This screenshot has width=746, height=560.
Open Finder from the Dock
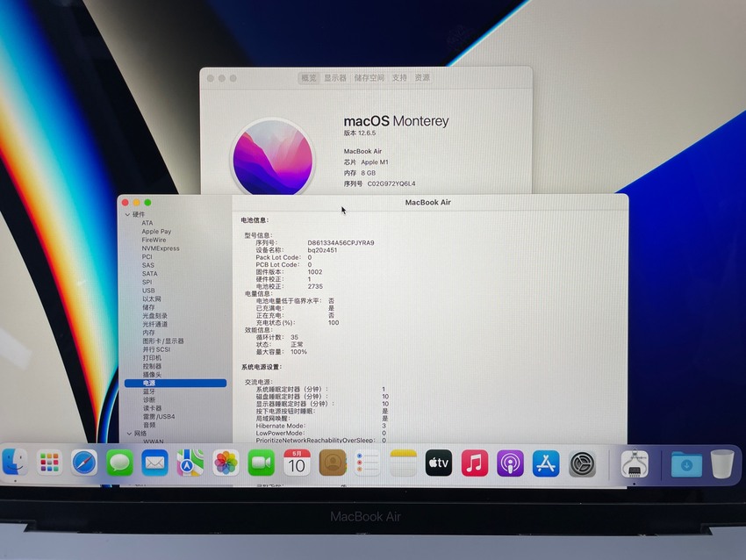coord(14,463)
